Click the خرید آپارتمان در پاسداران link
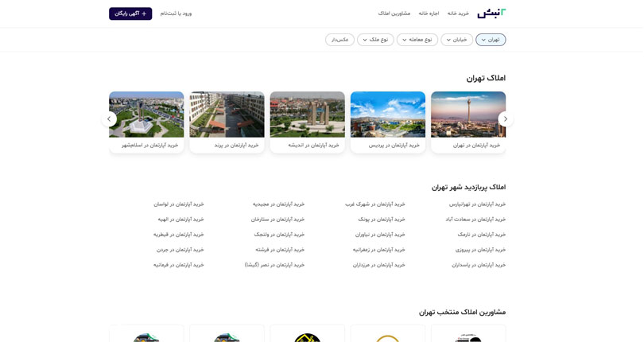644x342 pixels. 479,265
